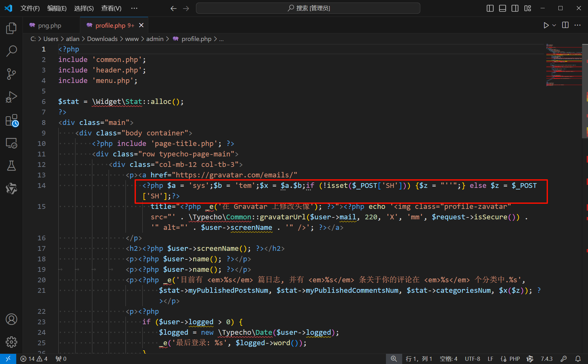Click the ports forwarded 0 indicator
This screenshot has height=364, width=588.
(61, 359)
